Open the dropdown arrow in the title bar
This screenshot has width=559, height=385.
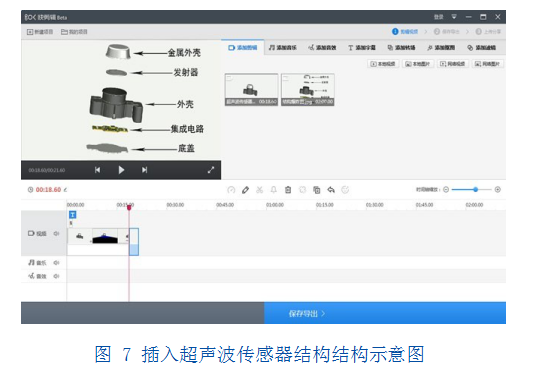click(x=454, y=17)
